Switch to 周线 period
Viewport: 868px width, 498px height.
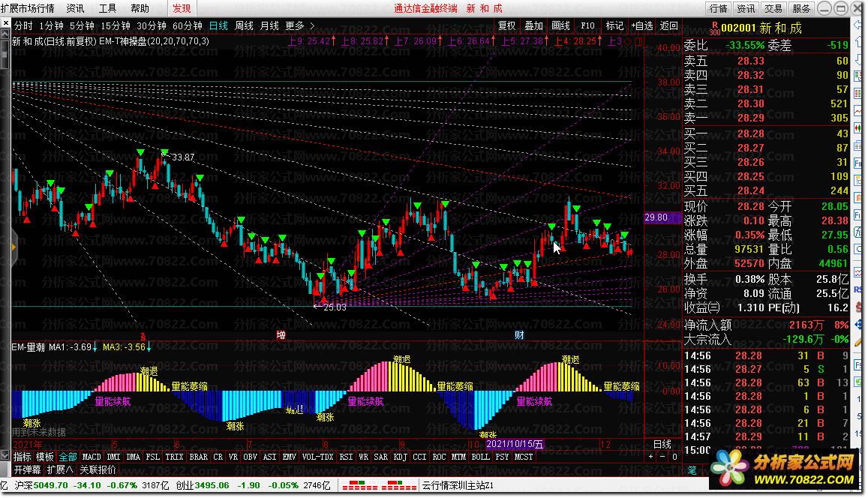point(244,25)
